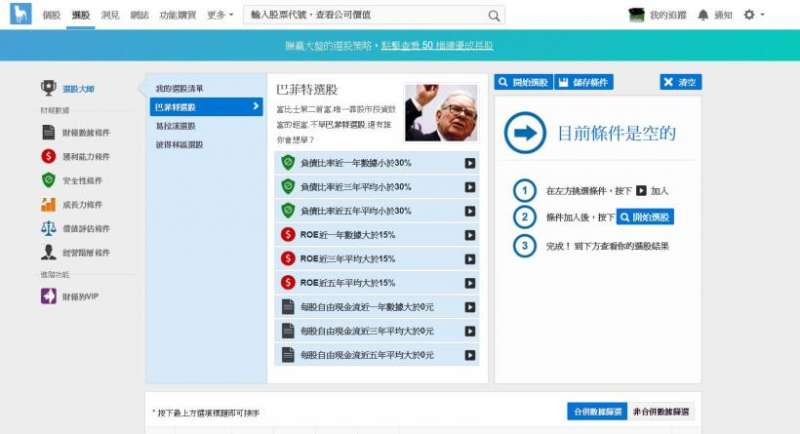Click the Warren Buffett photo thumbnail

pyautogui.click(x=441, y=113)
